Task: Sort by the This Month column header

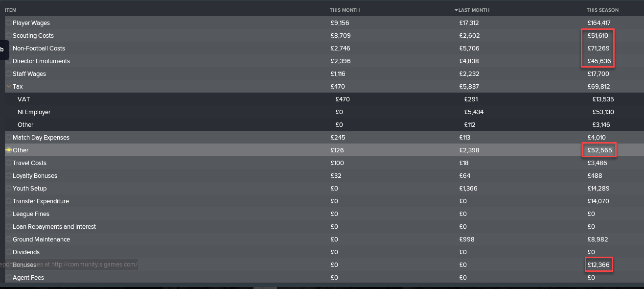Action: [x=345, y=10]
